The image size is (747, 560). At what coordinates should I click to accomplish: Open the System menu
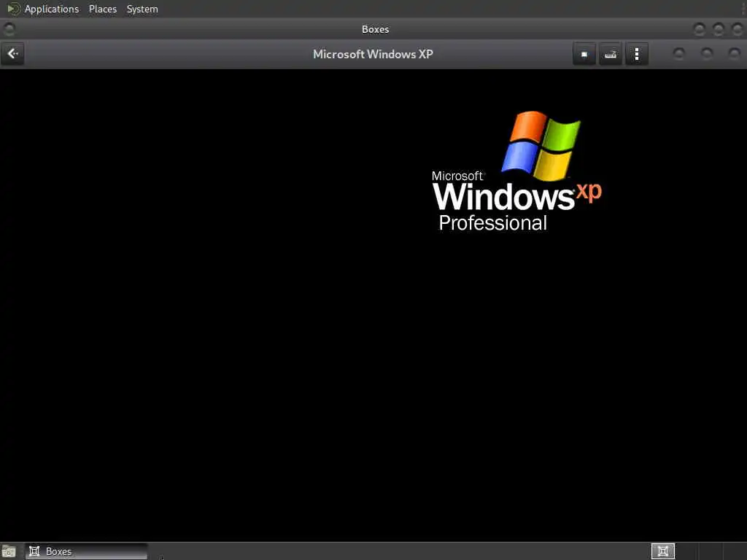click(142, 9)
